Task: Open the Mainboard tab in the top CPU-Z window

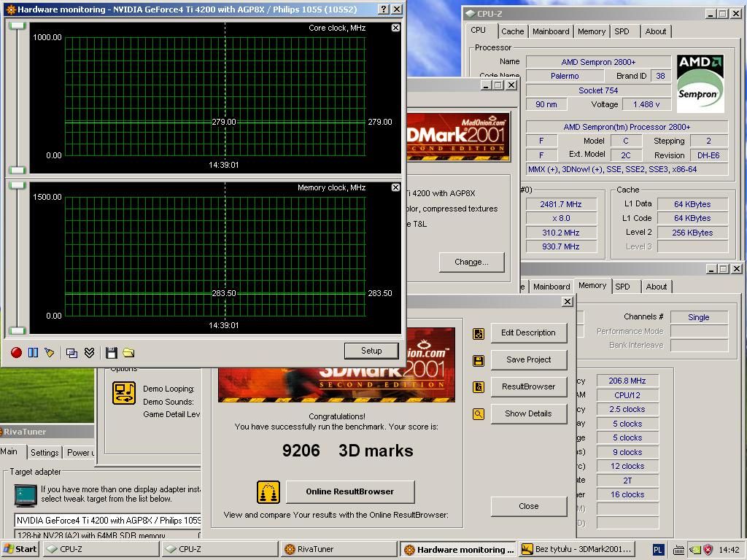Action: coord(551,31)
